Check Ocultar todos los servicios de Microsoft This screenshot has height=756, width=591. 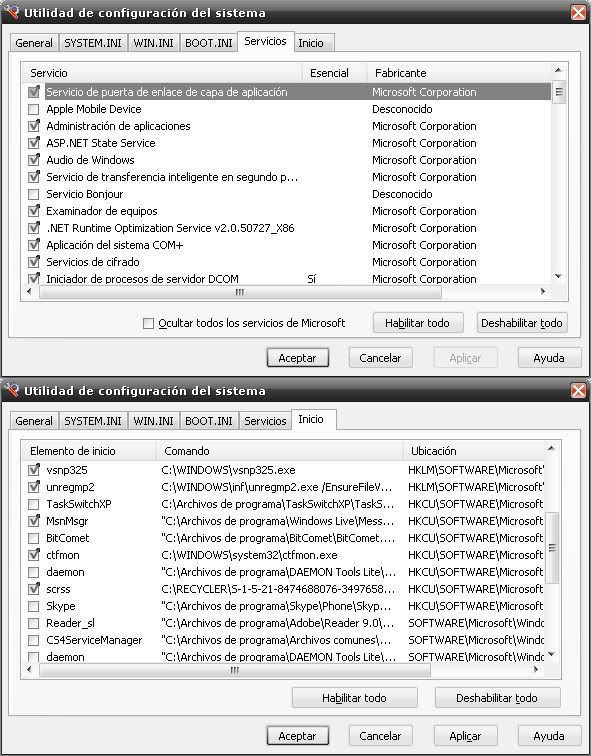(148, 323)
